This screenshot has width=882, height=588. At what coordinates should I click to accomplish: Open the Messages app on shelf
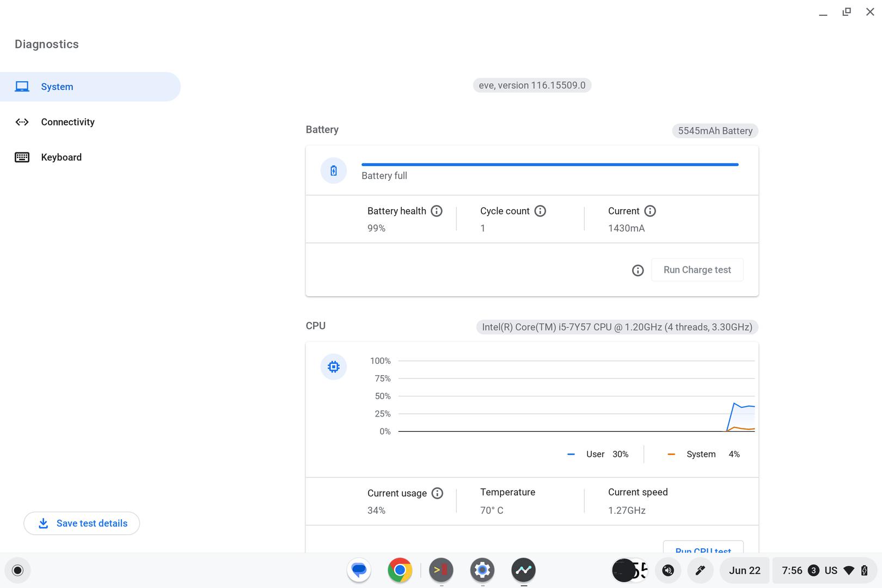pos(359,571)
